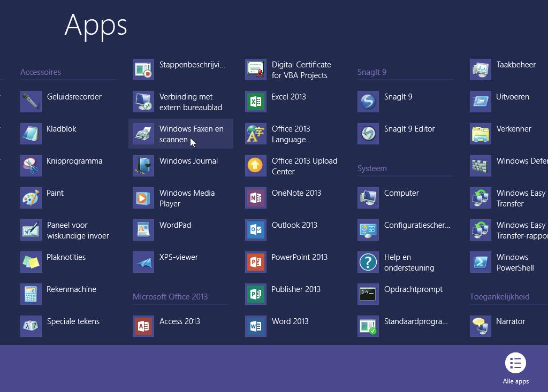Open Paneel voor wiskundige invoer icon

(31, 230)
